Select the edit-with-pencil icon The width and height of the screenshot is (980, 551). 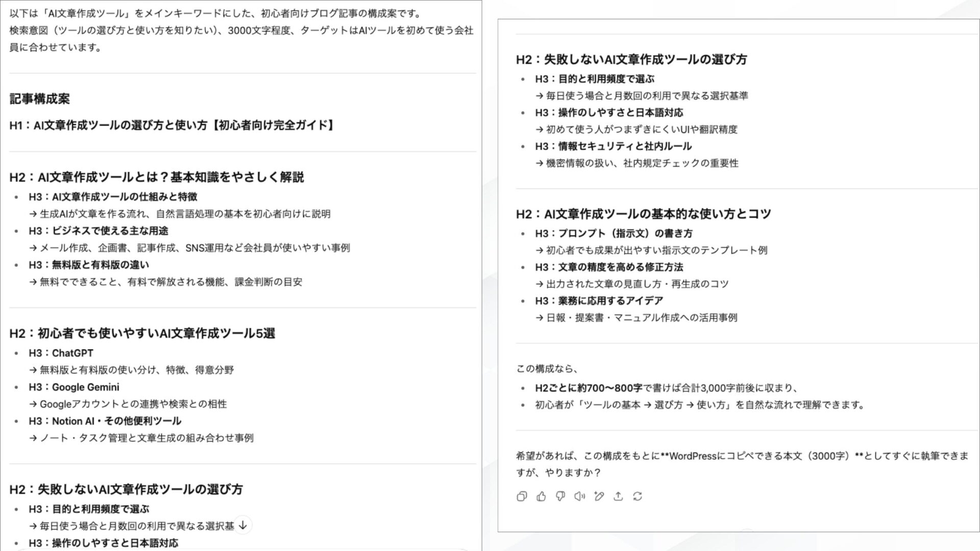(x=598, y=496)
